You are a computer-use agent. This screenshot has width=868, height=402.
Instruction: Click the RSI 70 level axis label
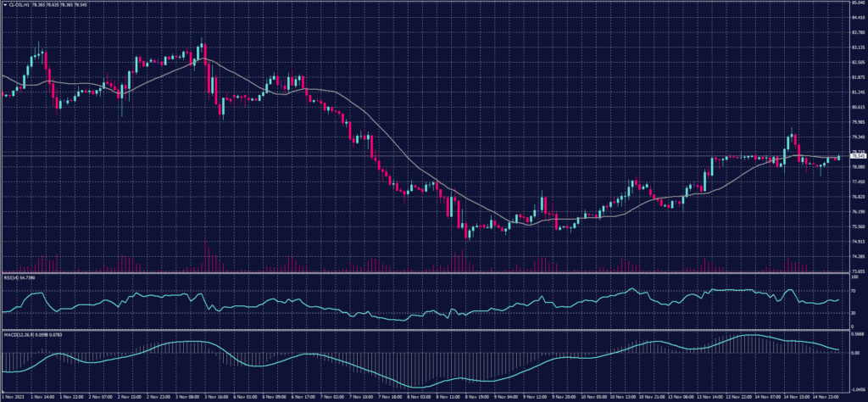point(854,290)
